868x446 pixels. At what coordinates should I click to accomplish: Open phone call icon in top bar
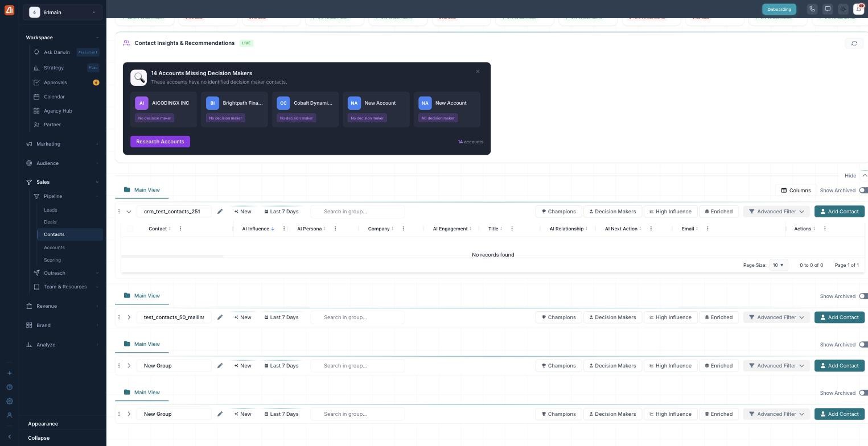tap(812, 9)
